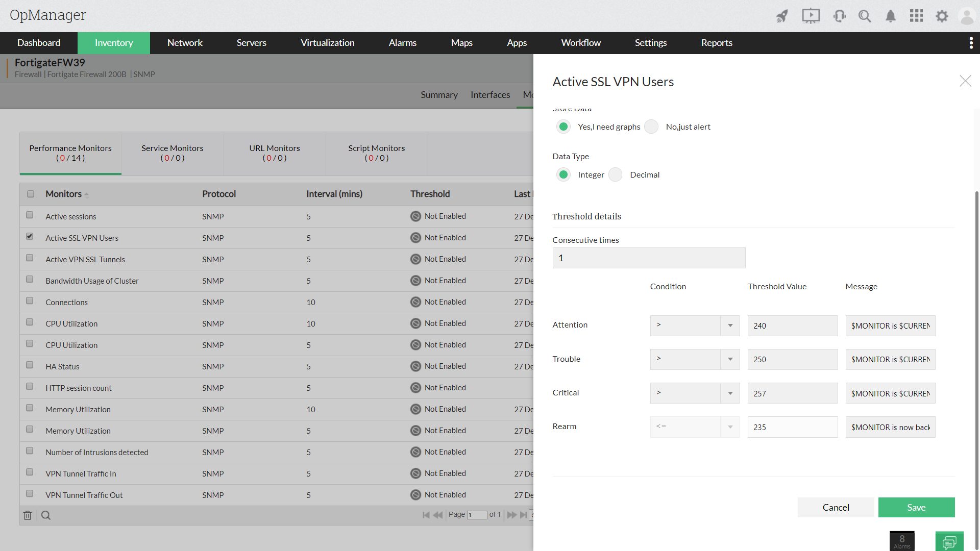Open the Alarms menu tab
This screenshot has height=551, width=980.
tap(402, 43)
